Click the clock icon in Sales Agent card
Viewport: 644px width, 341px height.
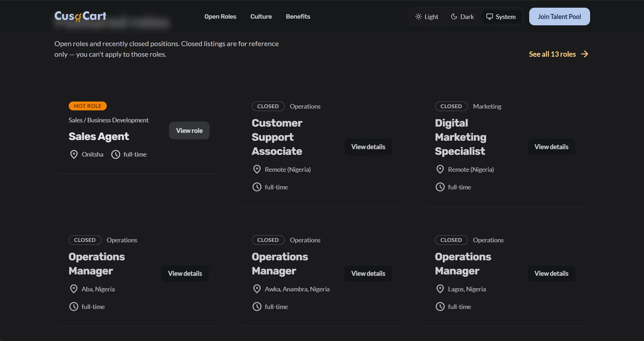[x=116, y=154]
